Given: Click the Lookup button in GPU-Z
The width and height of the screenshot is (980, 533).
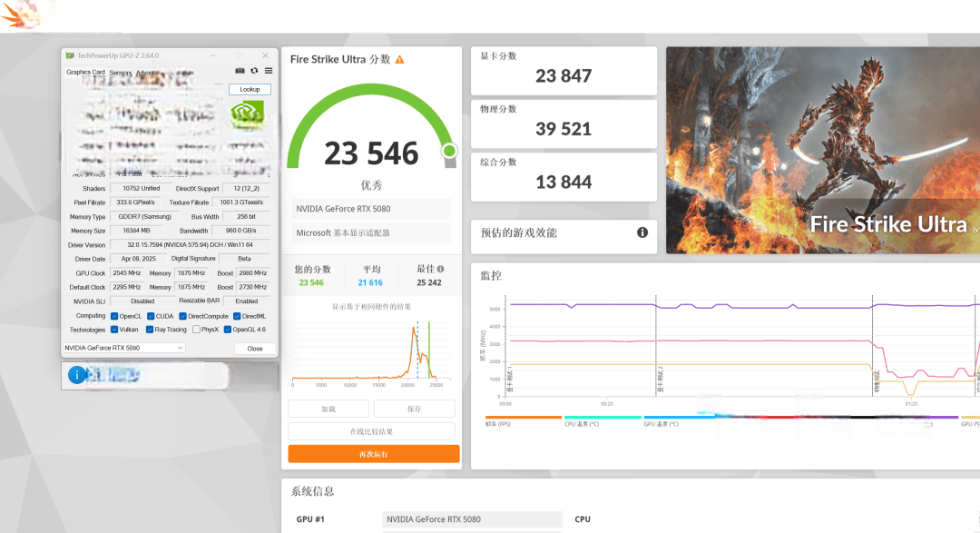Looking at the screenshot, I should (250, 90).
